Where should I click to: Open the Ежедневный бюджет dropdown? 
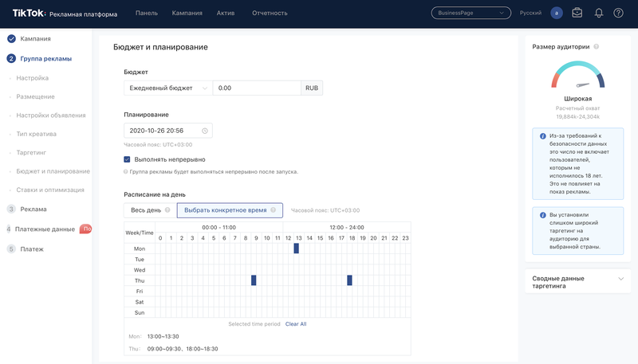tap(168, 88)
